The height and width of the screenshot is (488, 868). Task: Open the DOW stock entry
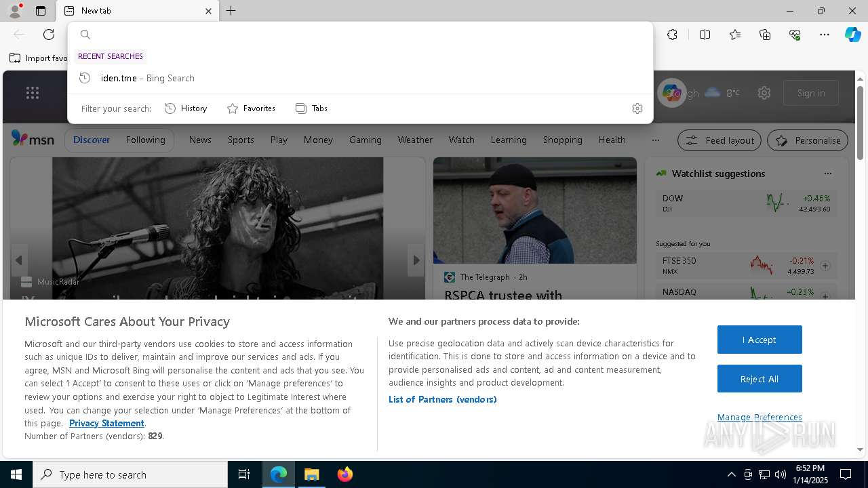(x=747, y=203)
